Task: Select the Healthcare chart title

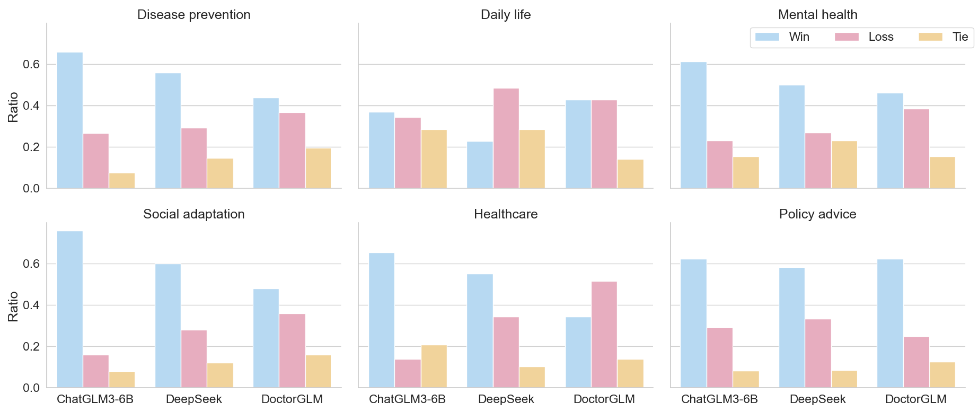Action: (506, 214)
